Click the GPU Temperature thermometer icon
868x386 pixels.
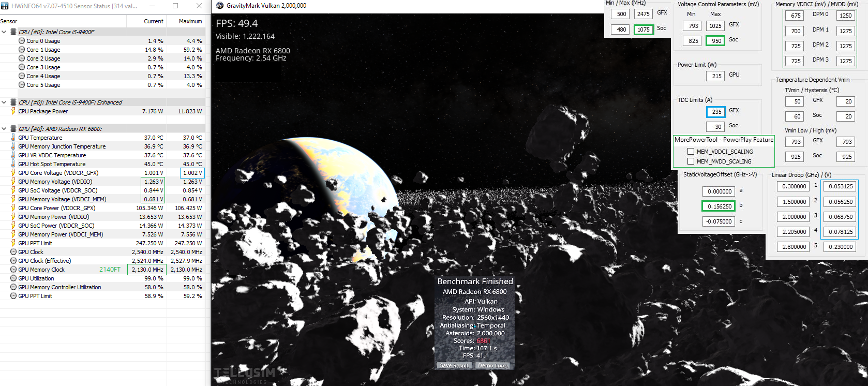13,138
